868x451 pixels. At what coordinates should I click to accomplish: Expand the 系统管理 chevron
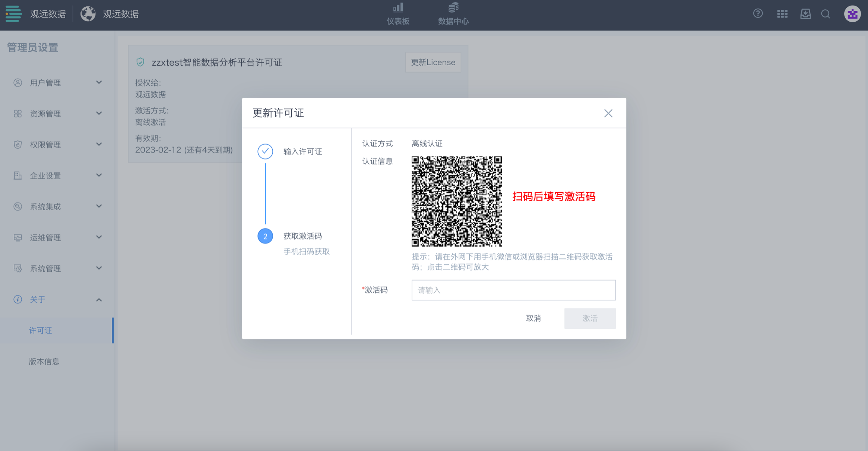coord(99,268)
